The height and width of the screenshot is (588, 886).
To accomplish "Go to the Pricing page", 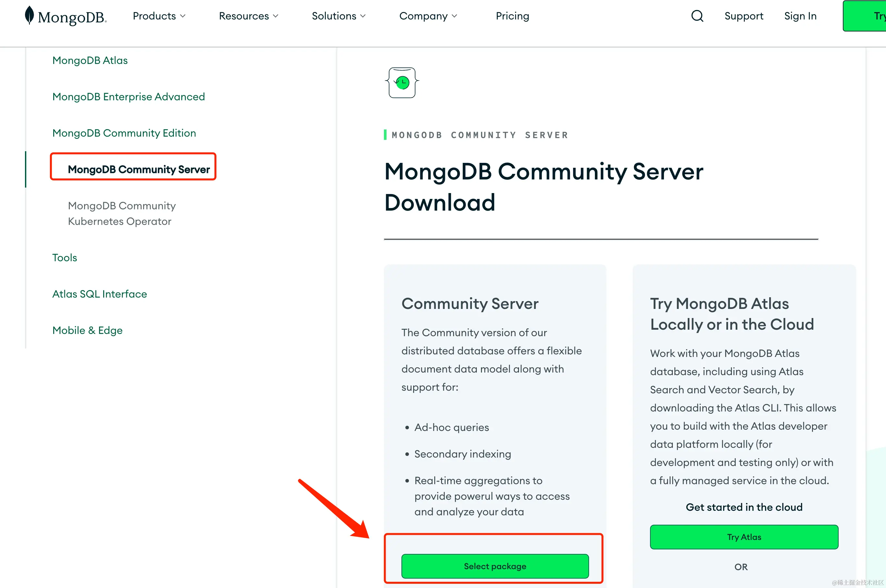I will [x=512, y=16].
